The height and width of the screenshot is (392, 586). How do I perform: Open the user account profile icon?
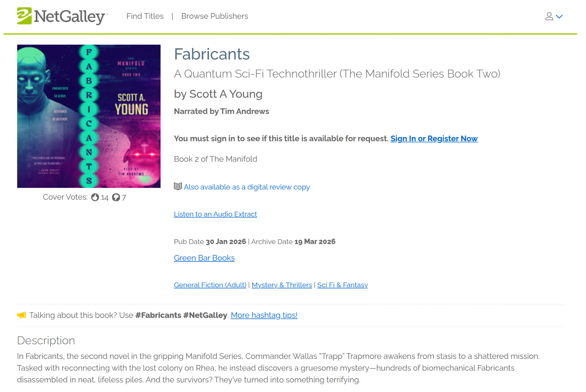[549, 16]
